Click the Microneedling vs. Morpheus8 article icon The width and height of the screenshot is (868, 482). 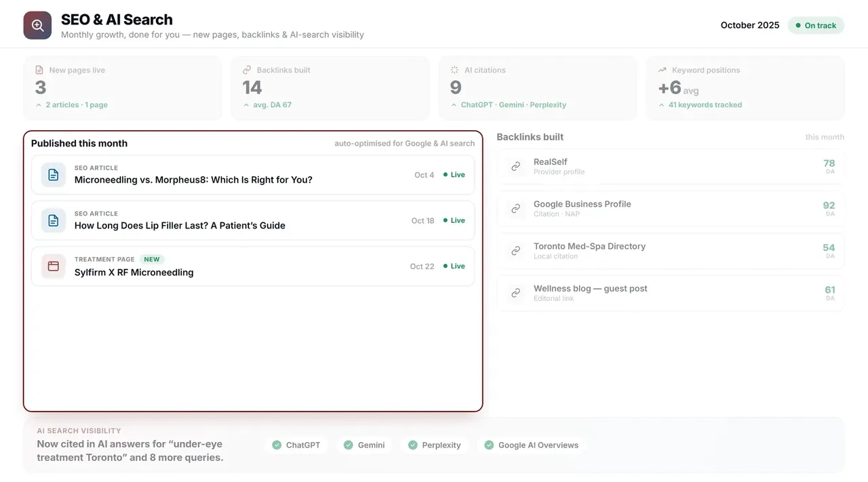[54, 175]
